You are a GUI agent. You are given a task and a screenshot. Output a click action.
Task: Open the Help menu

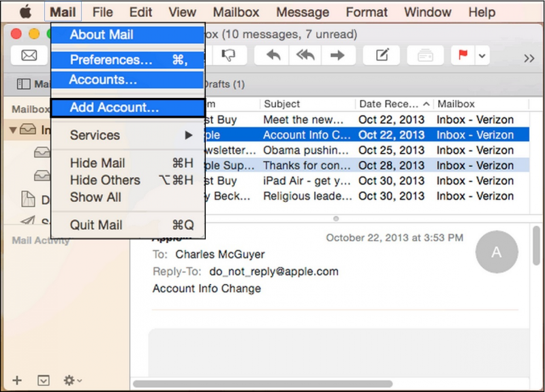click(x=482, y=12)
